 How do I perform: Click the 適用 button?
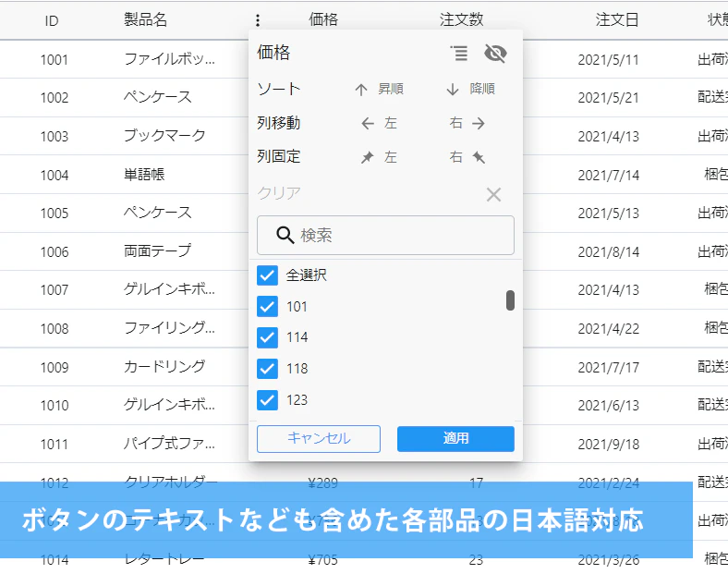pyautogui.click(x=455, y=439)
